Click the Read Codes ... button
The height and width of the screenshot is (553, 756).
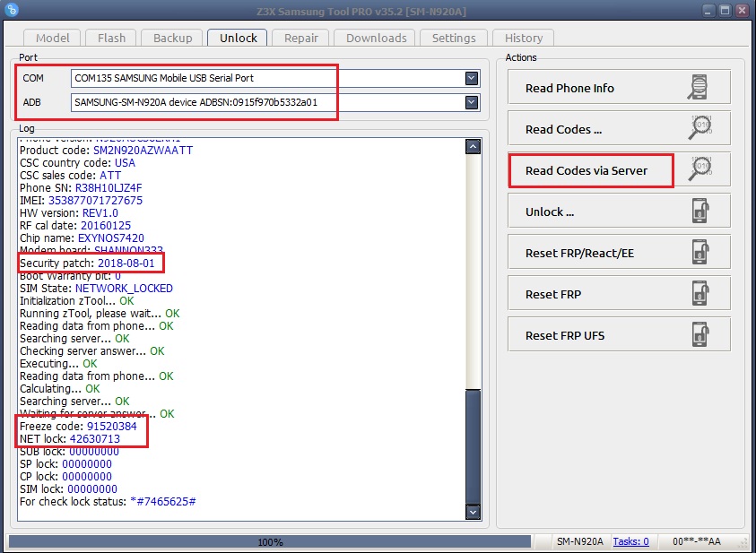(x=619, y=129)
